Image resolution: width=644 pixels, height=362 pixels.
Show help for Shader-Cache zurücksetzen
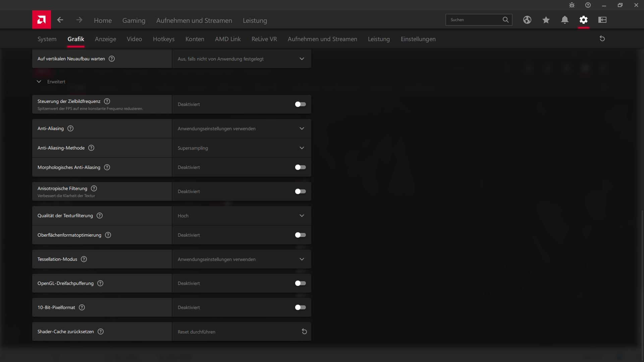pos(101,331)
